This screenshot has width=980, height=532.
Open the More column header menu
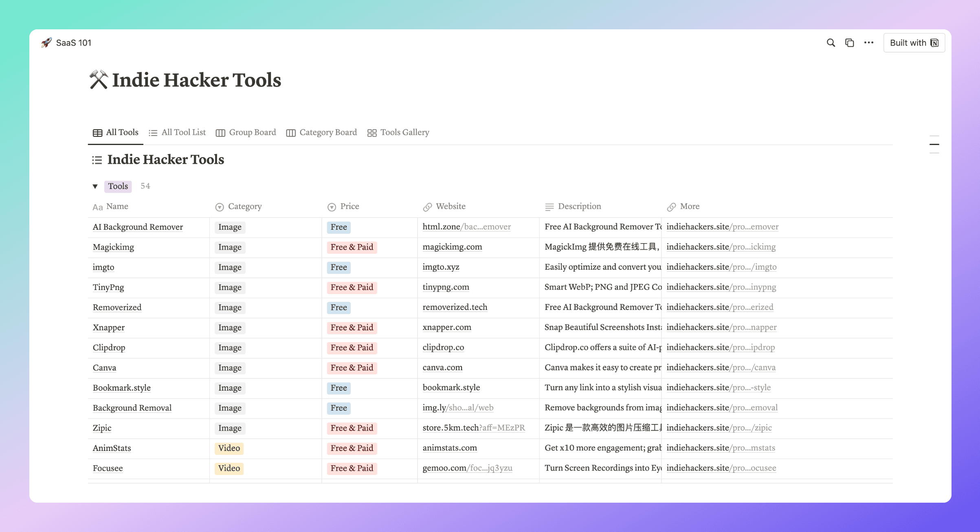click(x=683, y=207)
